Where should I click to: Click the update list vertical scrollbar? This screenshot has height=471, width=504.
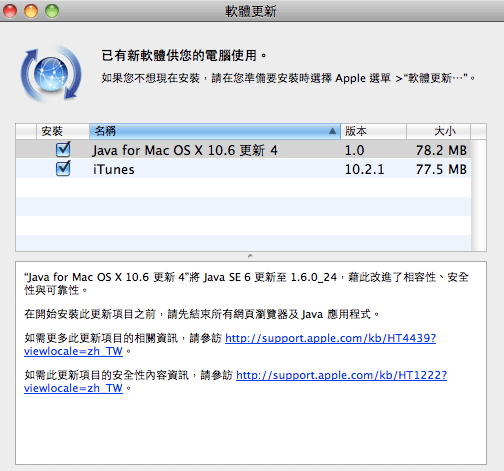tap(479, 195)
